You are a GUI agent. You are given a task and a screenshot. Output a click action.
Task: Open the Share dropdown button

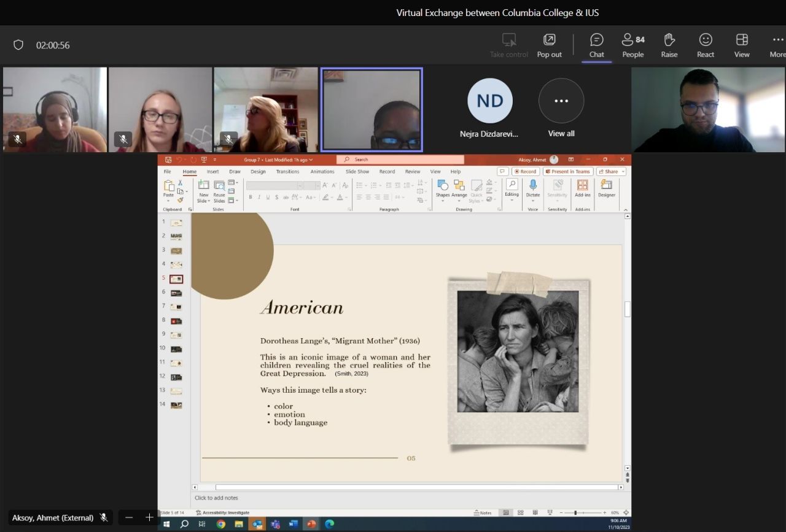pyautogui.click(x=610, y=172)
